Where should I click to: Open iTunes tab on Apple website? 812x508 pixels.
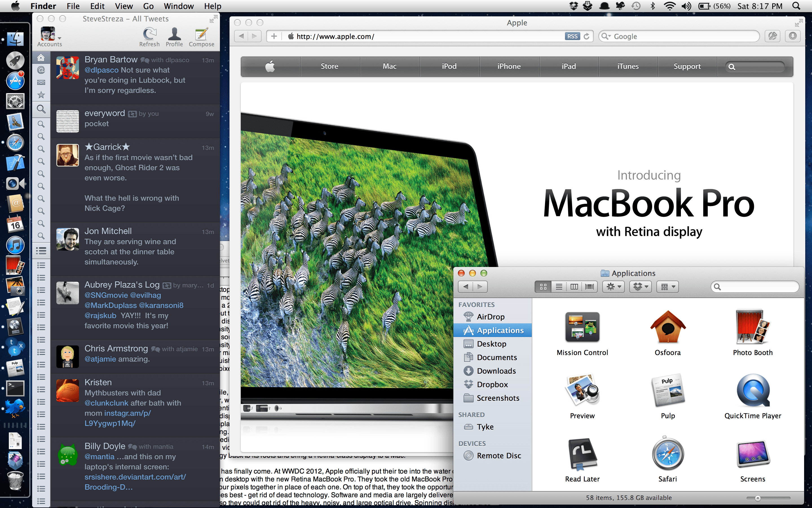tap(628, 66)
